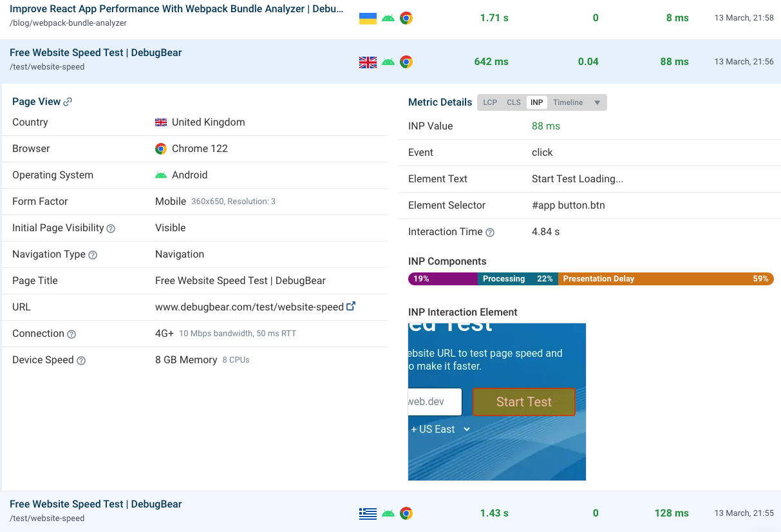Click Android icon in 21:56 row

(x=388, y=62)
